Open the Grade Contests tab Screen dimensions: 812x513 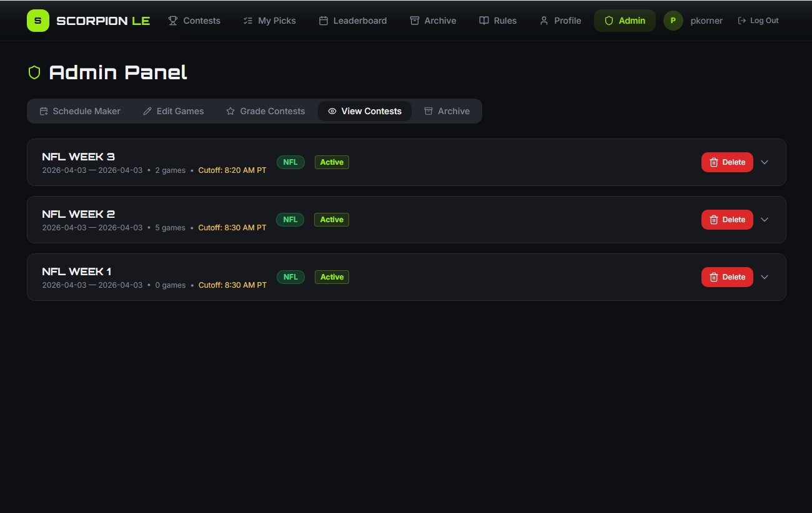tap(265, 111)
